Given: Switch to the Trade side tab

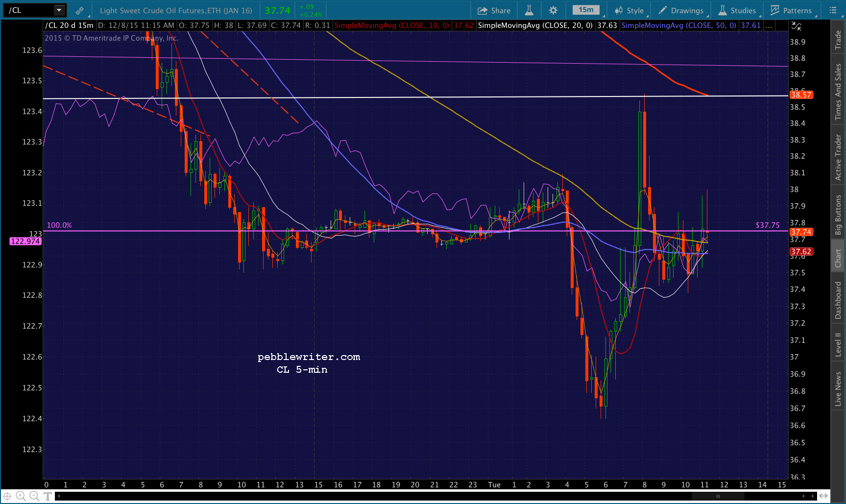Looking at the screenshot, I should [x=838, y=40].
